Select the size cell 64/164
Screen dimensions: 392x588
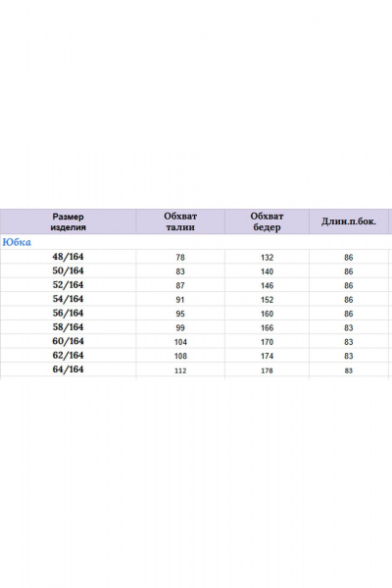click(68, 369)
